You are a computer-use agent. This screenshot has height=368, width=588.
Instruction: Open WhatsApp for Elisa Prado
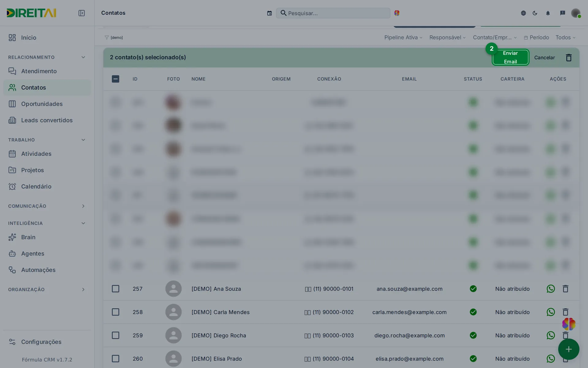pos(551,358)
